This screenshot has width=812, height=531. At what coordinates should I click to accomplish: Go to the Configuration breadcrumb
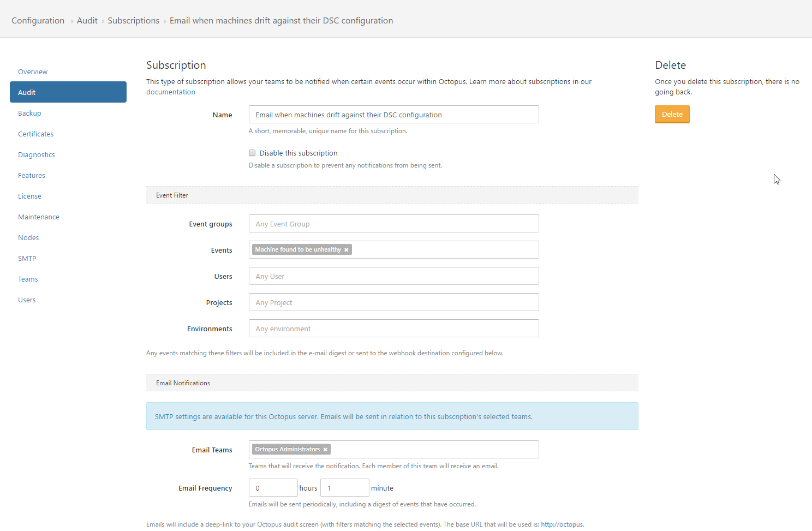(38, 21)
